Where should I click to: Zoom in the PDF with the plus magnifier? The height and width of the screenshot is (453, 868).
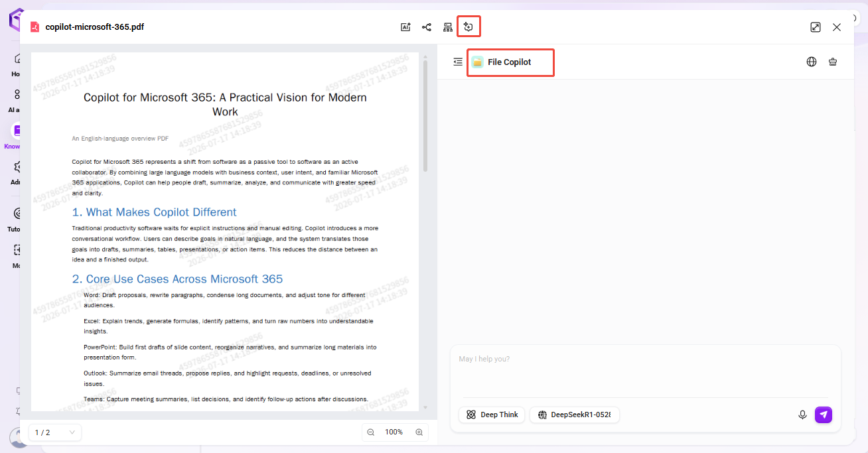419,432
